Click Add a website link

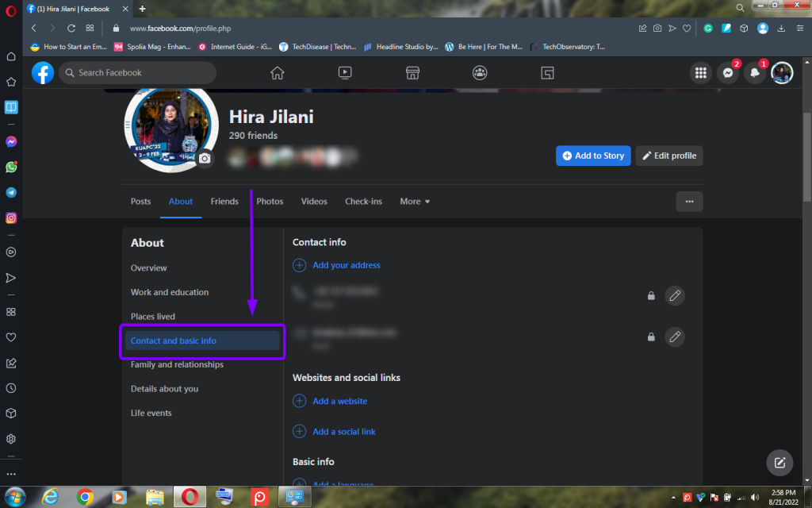339,402
